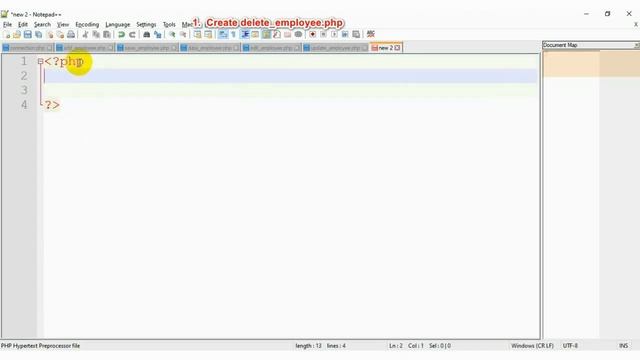Click the Playback macro icon
This screenshot has height=360, width=640.
tap(334, 35)
